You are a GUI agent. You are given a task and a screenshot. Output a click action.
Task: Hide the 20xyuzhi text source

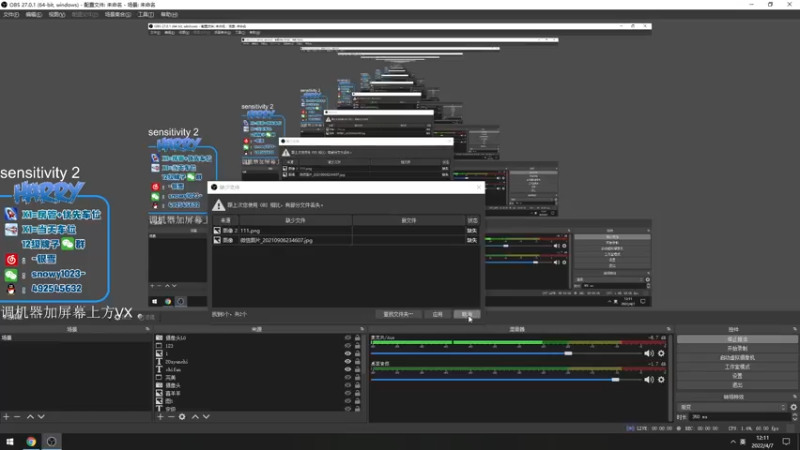348,361
